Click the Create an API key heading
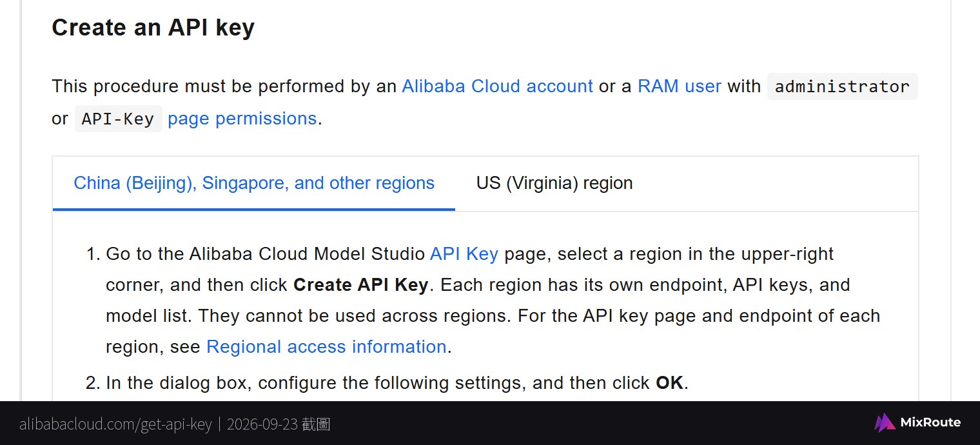This screenshot has height=445, width=980. [153, 28]
